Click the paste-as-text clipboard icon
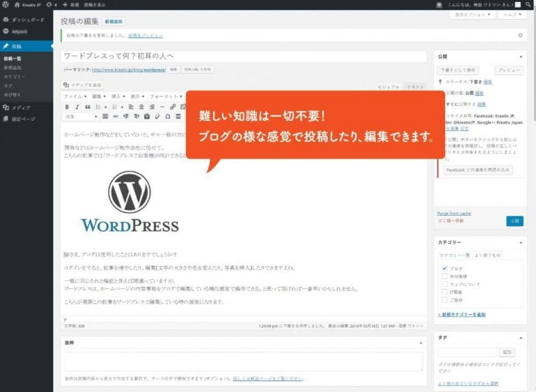Screen dimensions: 536x392 coord(147,116)
